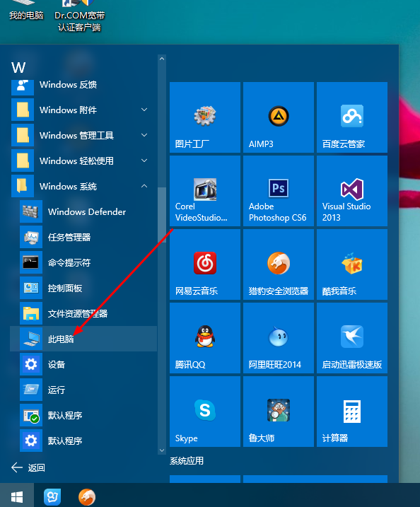Viewport: 420px width, 507px height.
Task: Launch AIMP3 from the tiles
Action: pyautogui.click(x=279, y=117)
